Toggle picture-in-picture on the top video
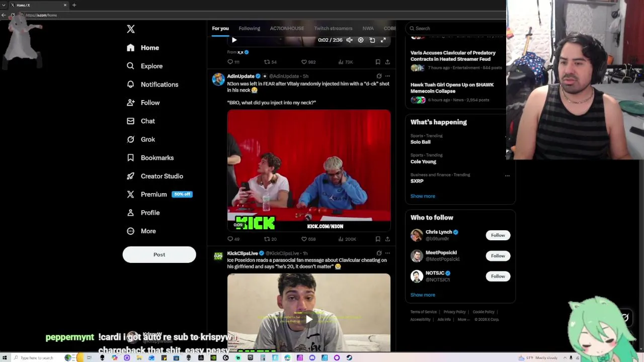The height and width of the screenshot is (362, 644). click(x=372, y=40)
